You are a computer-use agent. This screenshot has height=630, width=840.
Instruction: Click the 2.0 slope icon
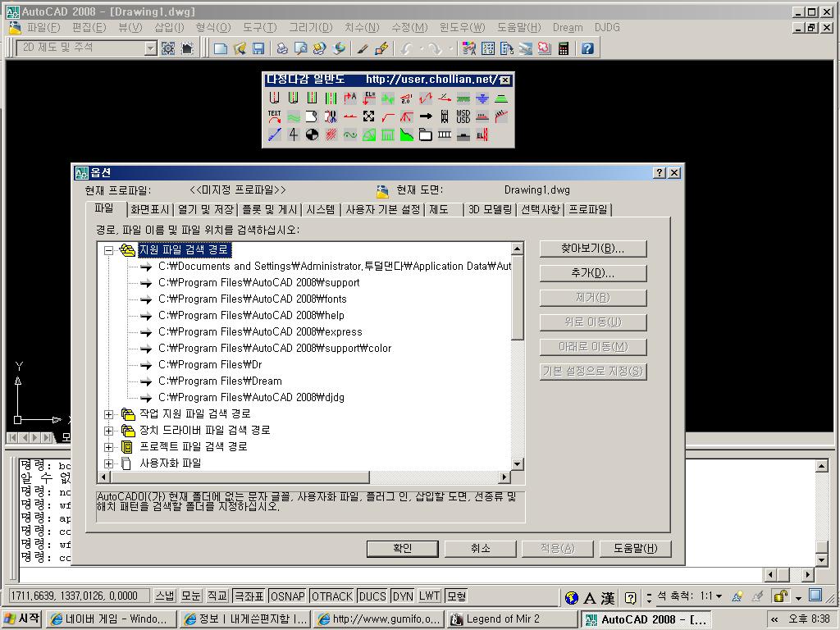click(x=407, y=98)
